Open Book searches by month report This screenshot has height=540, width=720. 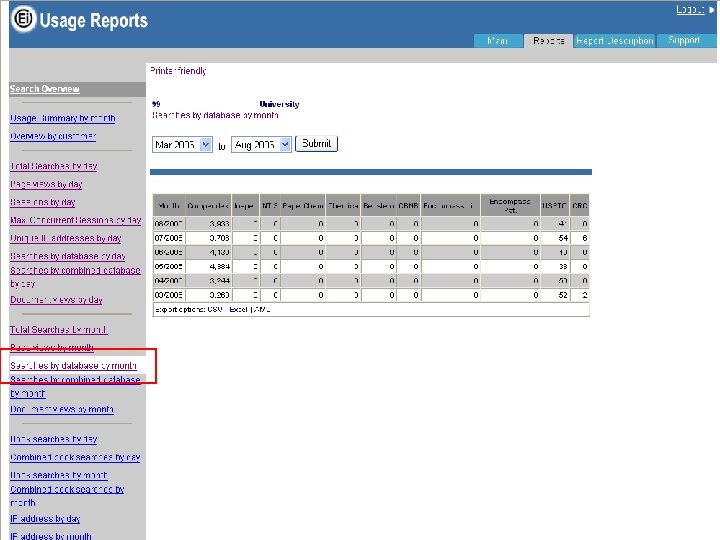59,475
